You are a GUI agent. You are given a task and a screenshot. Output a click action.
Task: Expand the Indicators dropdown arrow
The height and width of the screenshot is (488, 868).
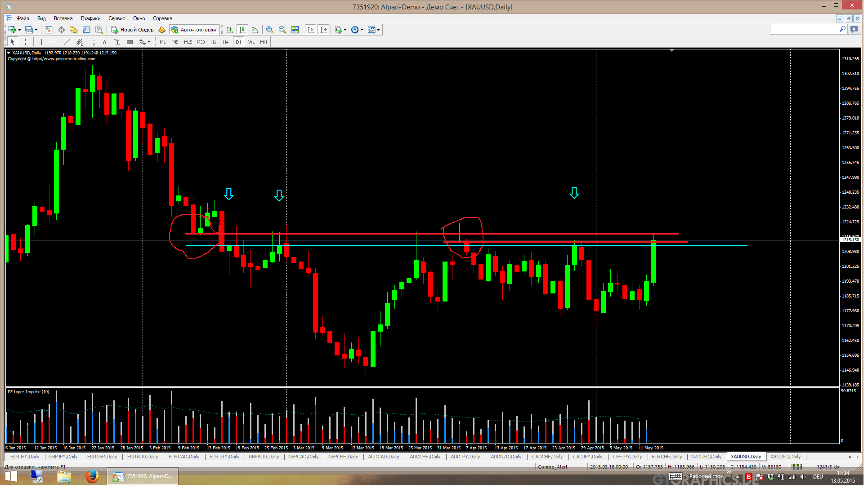(x=345, y=30)
